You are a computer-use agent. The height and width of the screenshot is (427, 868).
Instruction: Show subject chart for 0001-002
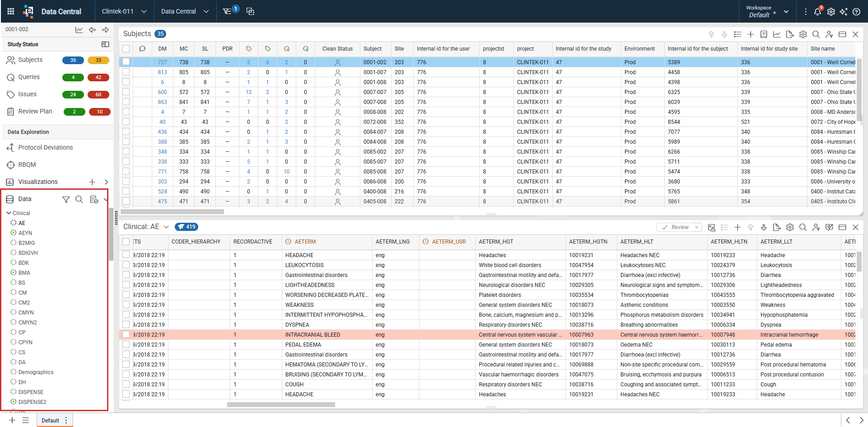[79, 30]
